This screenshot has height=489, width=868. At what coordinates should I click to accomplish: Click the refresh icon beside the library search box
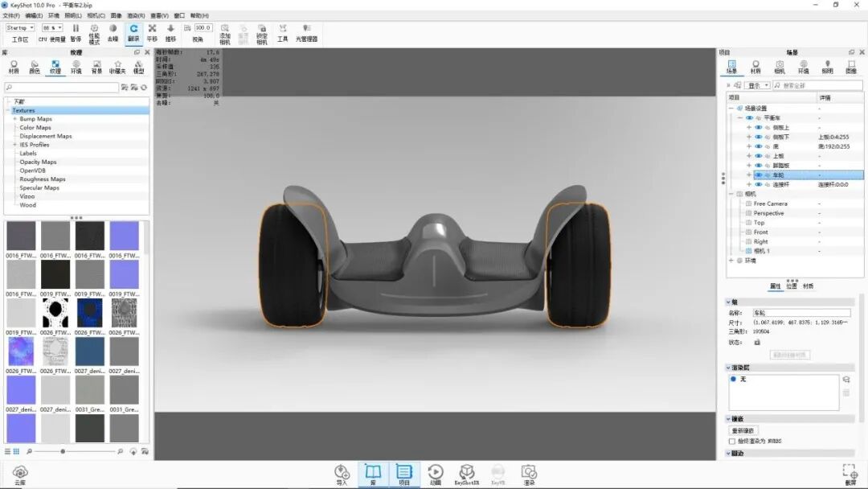pyautogui.click(x=144, y=88)
